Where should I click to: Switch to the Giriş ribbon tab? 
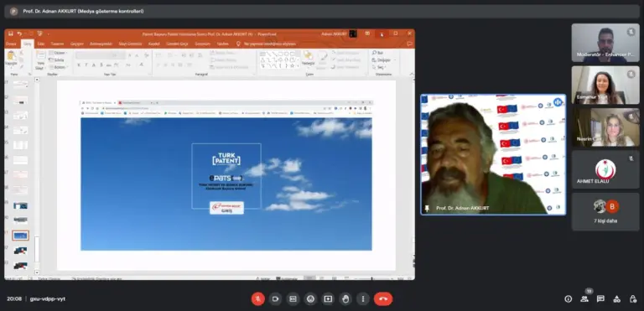(x=27, y=44)
